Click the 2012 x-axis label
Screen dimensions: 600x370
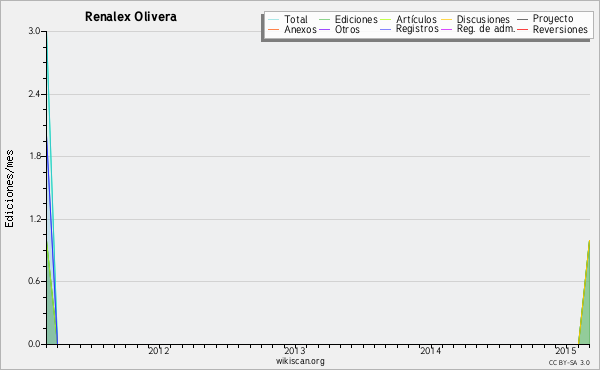(158, 350)
